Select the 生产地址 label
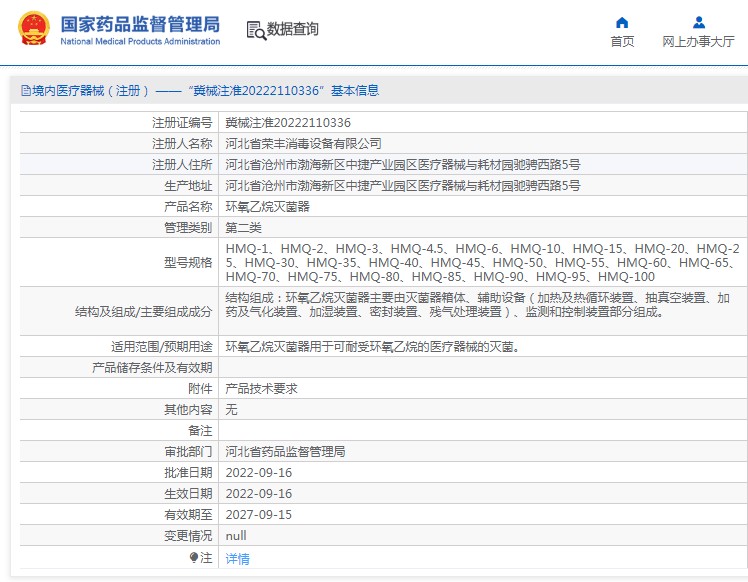 pos(188,186)
